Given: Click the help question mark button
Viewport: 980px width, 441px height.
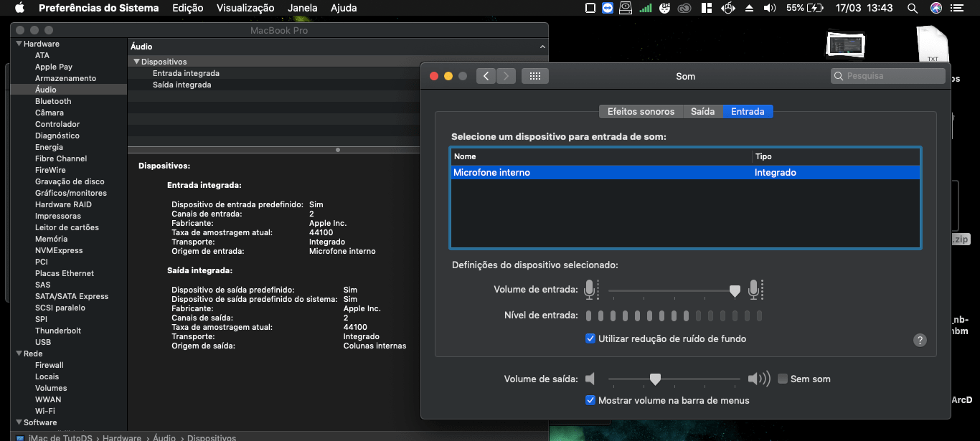Looking at the screenshot, I should pos(920,340).
